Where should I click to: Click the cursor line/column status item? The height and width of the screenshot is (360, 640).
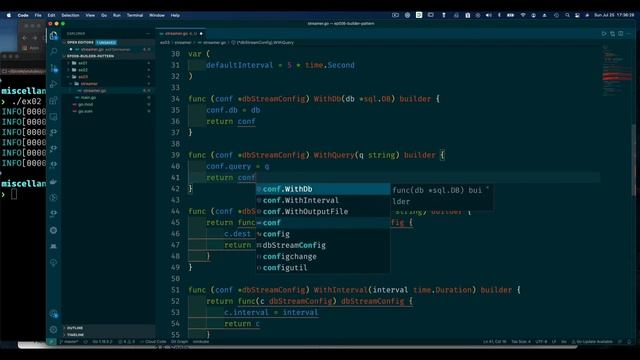(x=495, y=342)
